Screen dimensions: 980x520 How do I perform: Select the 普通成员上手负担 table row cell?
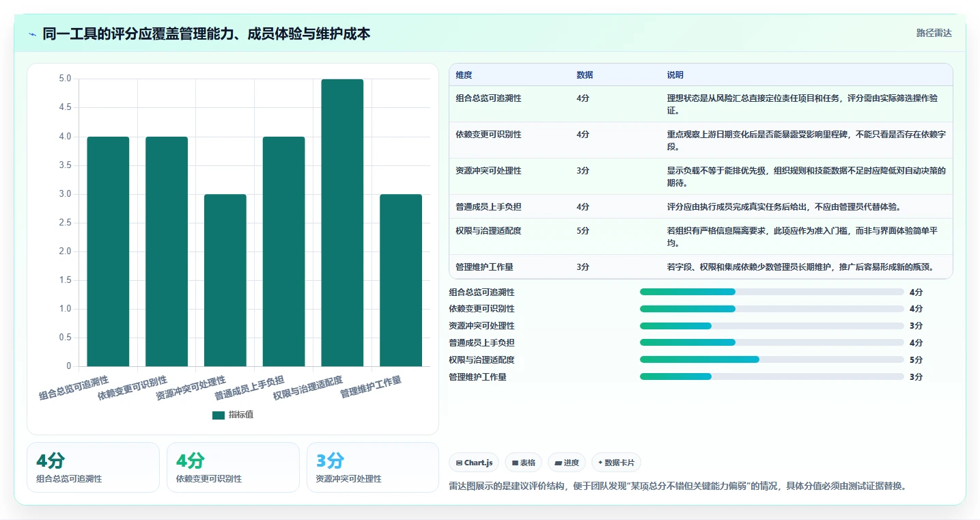[488, 206]
